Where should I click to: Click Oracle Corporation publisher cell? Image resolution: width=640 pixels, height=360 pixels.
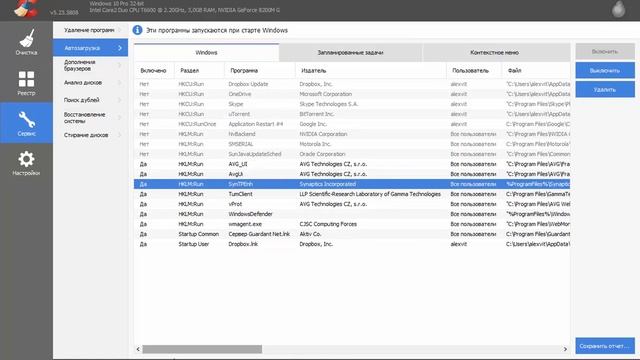pos(322,154)
